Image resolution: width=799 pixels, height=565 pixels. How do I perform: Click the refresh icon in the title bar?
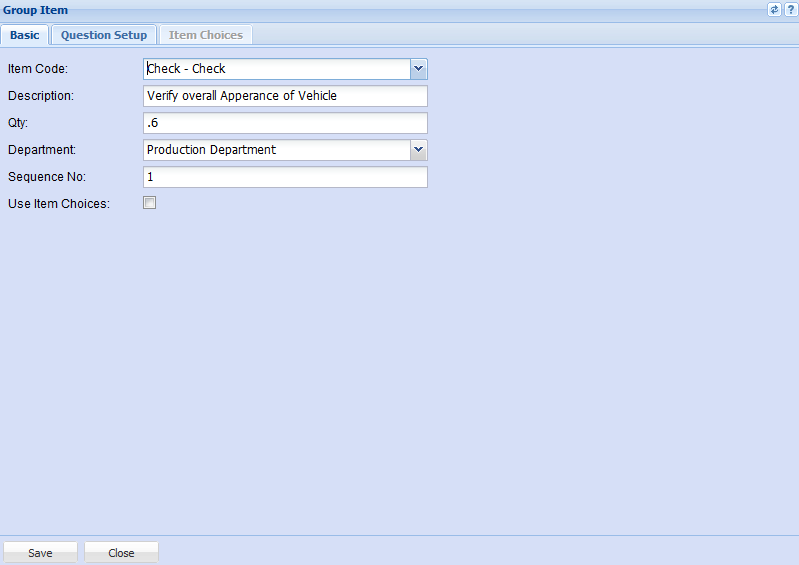point(774,9)
